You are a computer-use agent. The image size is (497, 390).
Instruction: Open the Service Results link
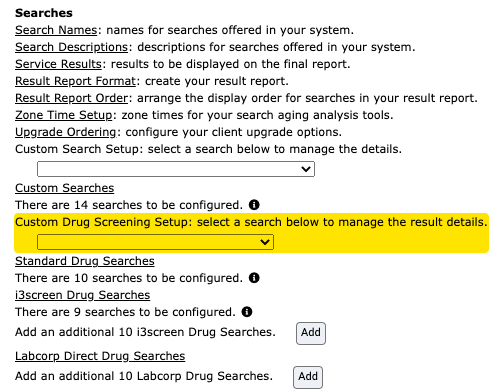(x=58, y=64)
